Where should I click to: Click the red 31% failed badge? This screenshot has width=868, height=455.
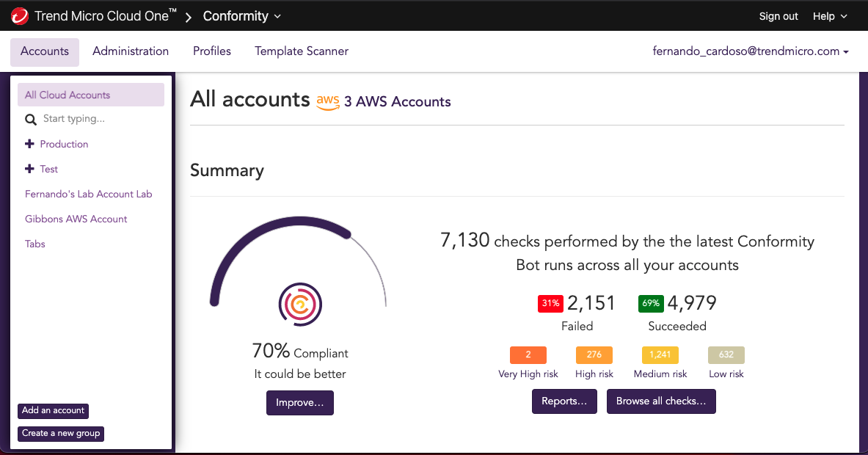pyautogui.click(x=550, y=303)
